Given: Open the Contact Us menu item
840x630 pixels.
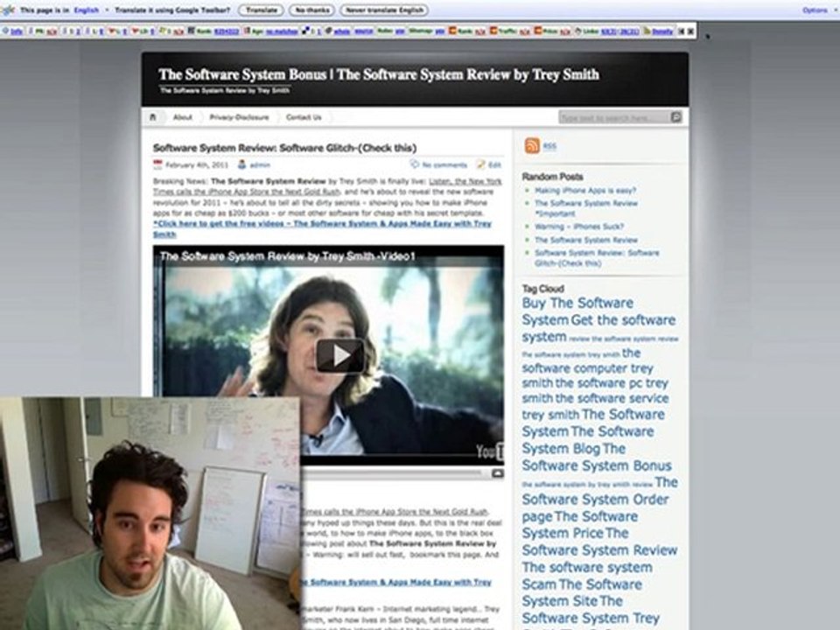Looking at the screenshot, I should (304, 117).
